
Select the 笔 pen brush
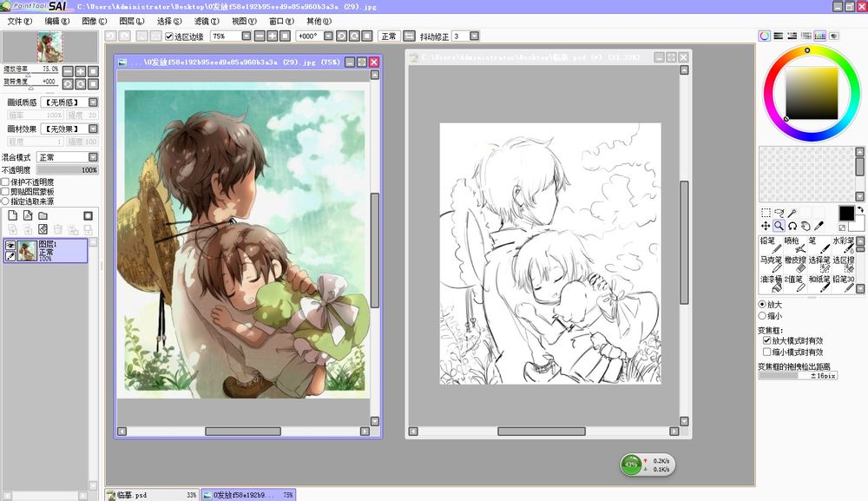tap(819, 245)
